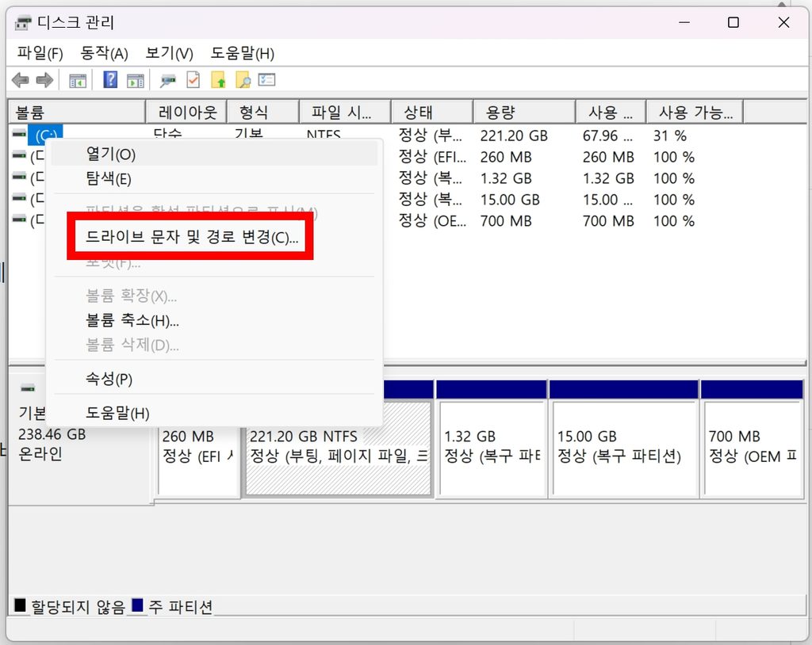Sort by the 레이아웃 column header

coord(186,112)
